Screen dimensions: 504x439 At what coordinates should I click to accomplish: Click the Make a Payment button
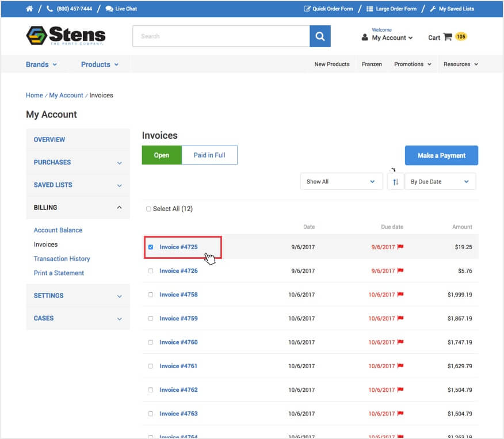441,155
